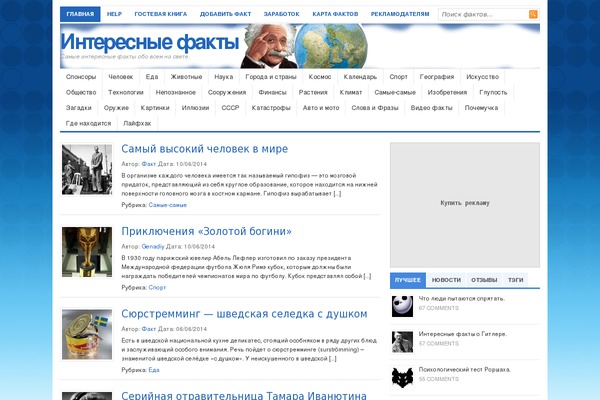Open the Спонсоры category
Screen dimensions: 600x400
click(81, 77)
